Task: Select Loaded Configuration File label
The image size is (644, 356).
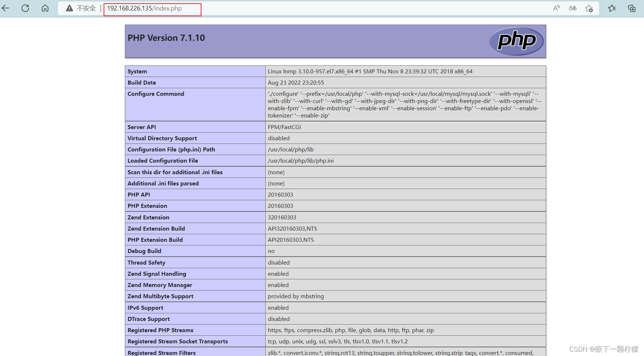Action: (x=162, y=161)
